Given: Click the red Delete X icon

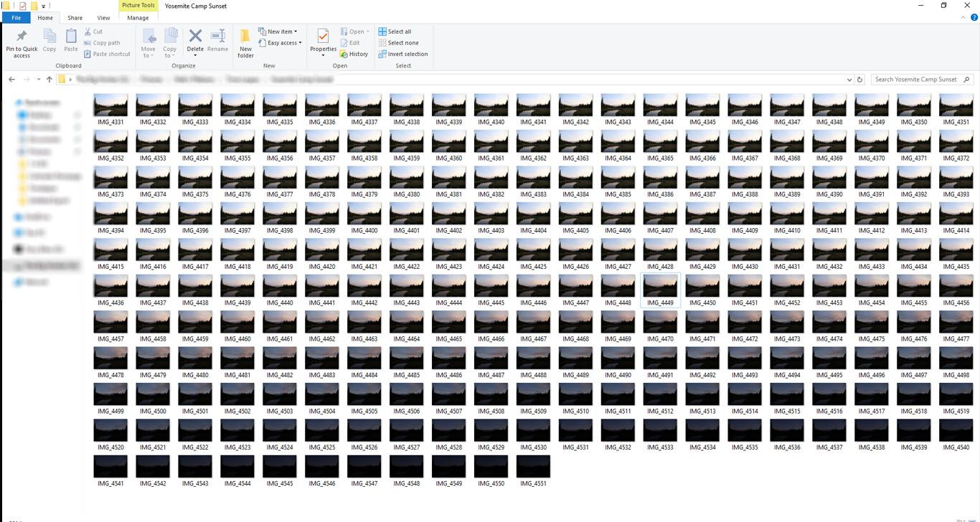Looking at the screenshot, I should 195,36.
